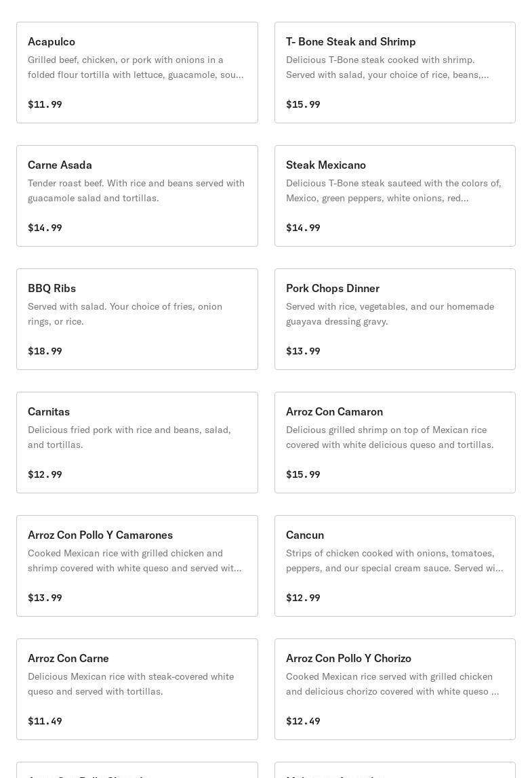Screen dimensions: 532x778
Task: Click the $11.99 price under Acapulco
Action: (45, 104)
